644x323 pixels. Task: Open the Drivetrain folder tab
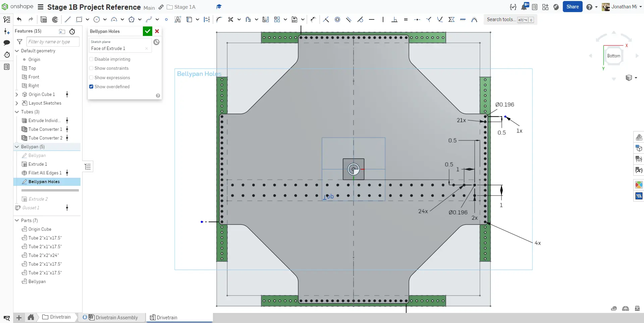[x=57, y=317]
